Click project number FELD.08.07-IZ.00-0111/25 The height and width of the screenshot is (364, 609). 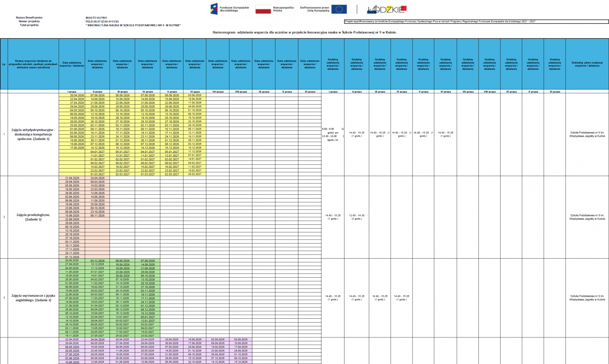[x=102, y=22]
